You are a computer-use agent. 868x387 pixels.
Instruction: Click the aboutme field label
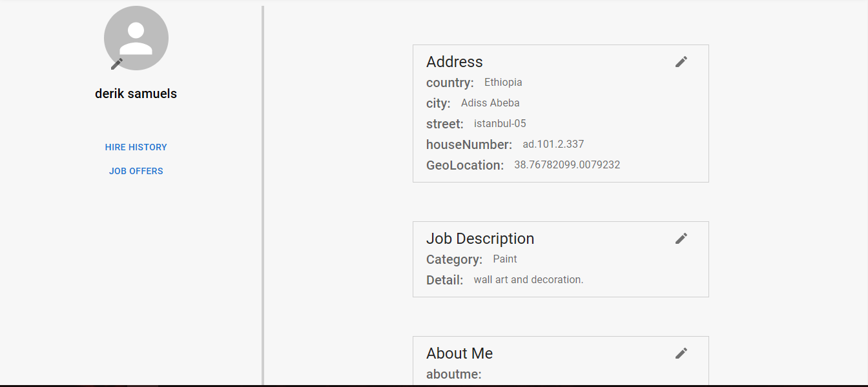click(454, 374)
